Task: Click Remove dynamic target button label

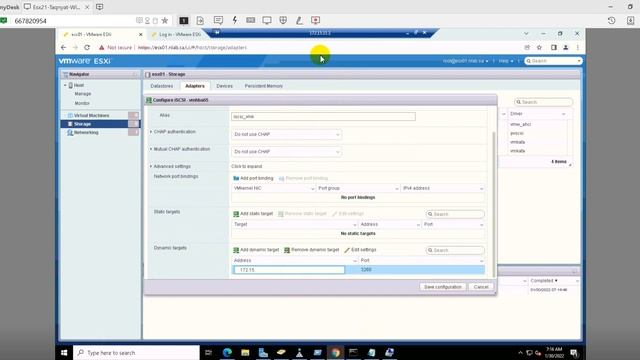Action: (x=315, y=250)
